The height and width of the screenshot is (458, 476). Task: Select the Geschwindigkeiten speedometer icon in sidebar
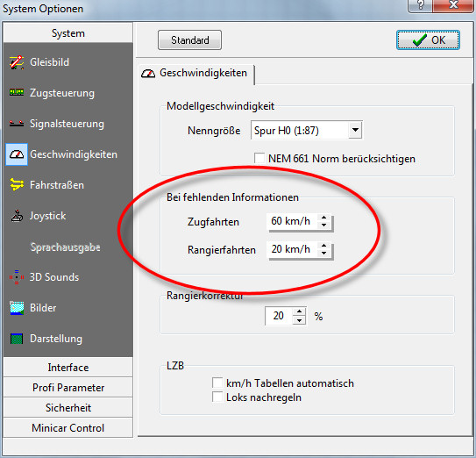(x=17, y=154)
